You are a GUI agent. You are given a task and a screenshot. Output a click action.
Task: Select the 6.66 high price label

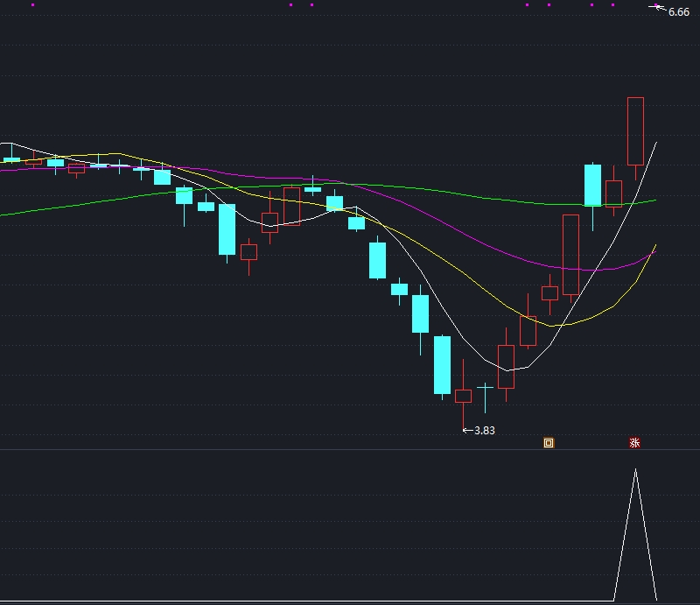(x=679, y=12)
